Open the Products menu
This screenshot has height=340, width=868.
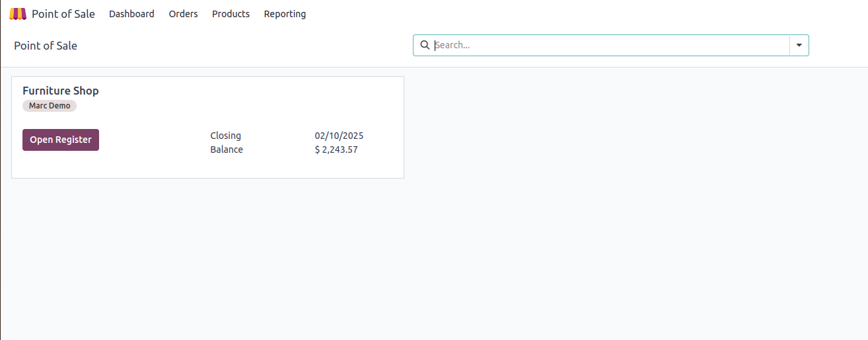(x=231, y=14)
